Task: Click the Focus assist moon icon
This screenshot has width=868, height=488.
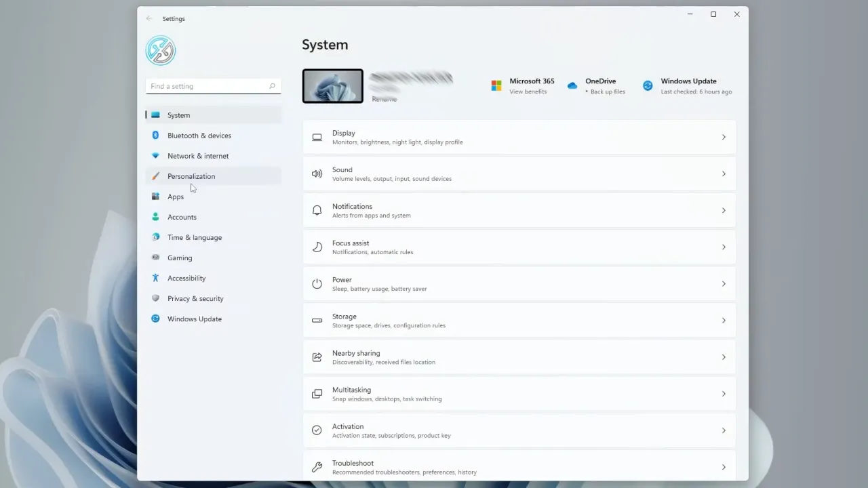Action: coord(317,247)
